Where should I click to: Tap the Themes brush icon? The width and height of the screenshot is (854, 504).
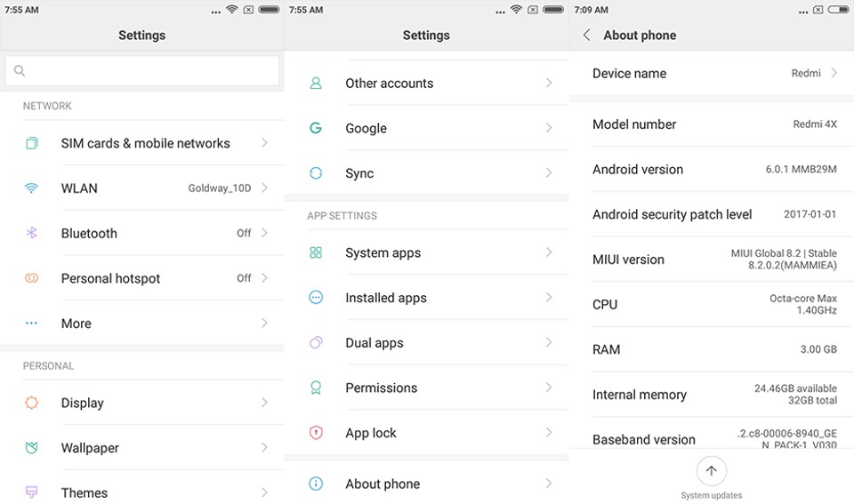(x=32, y=492)
